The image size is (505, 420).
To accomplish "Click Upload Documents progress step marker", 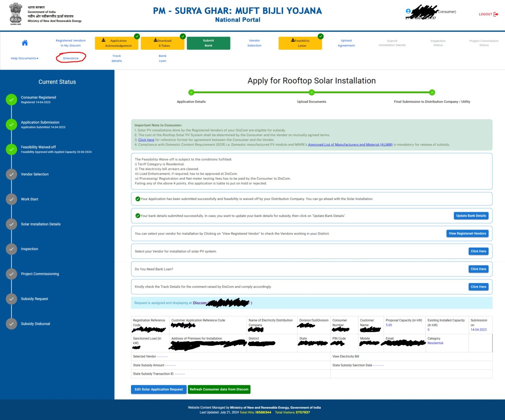I will pos(312,93).
